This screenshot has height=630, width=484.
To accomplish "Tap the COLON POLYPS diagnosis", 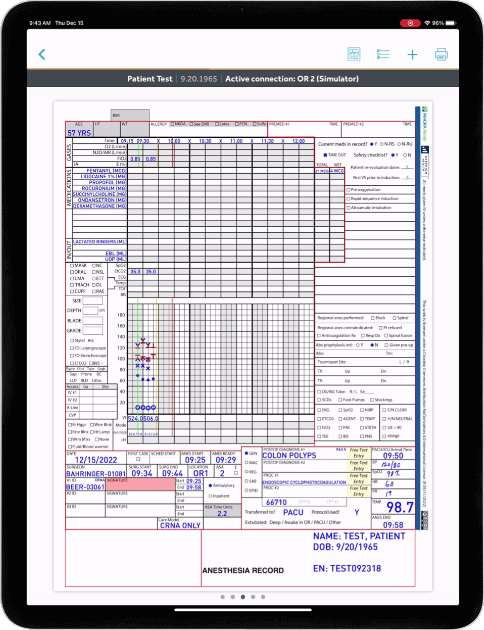I will point(289,455).
